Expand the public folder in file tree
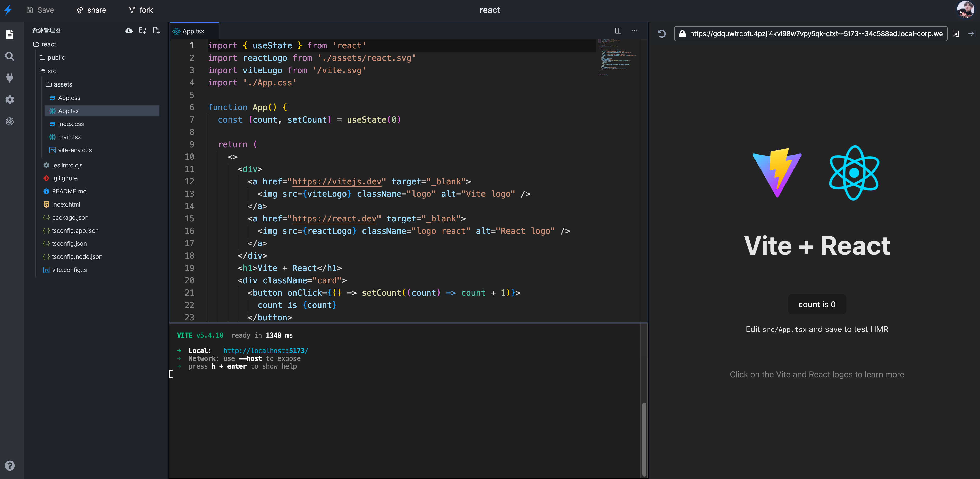The width and height of the screenshot is (980, 479). [56, 57]
